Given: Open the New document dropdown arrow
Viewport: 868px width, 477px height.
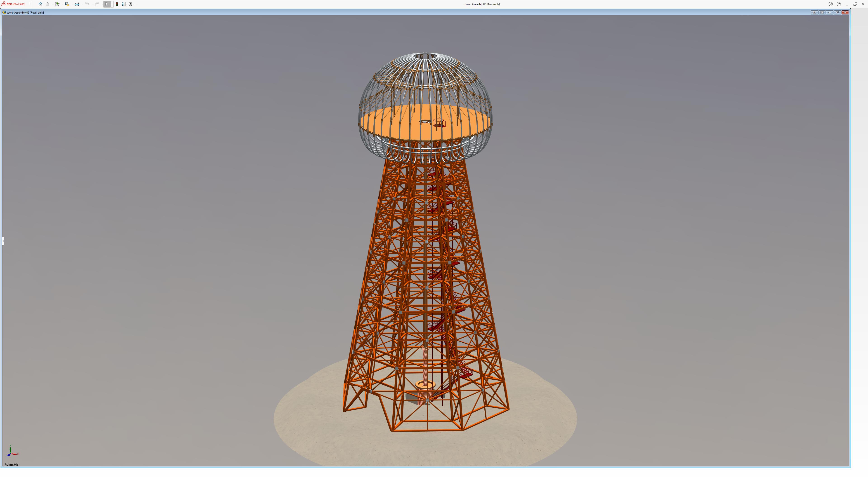Looking at the screenshot, I should (52, 4).
